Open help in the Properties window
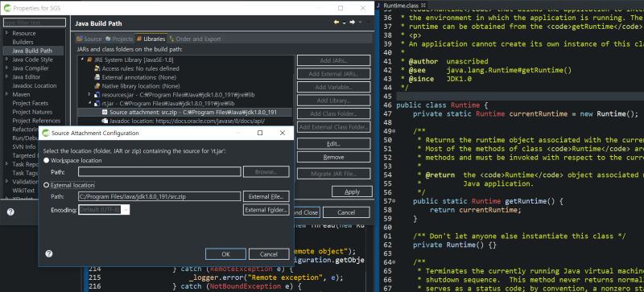Viewport: 644px width, 292px height. pos(10,212)
